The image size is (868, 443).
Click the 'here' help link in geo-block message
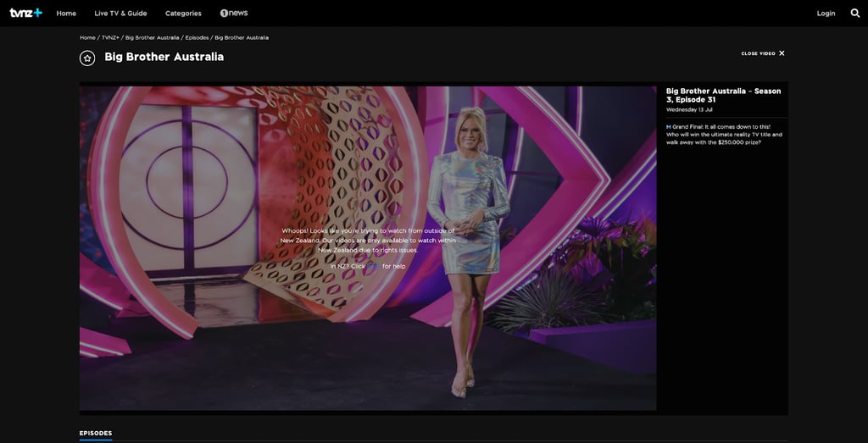click(374, 267)
